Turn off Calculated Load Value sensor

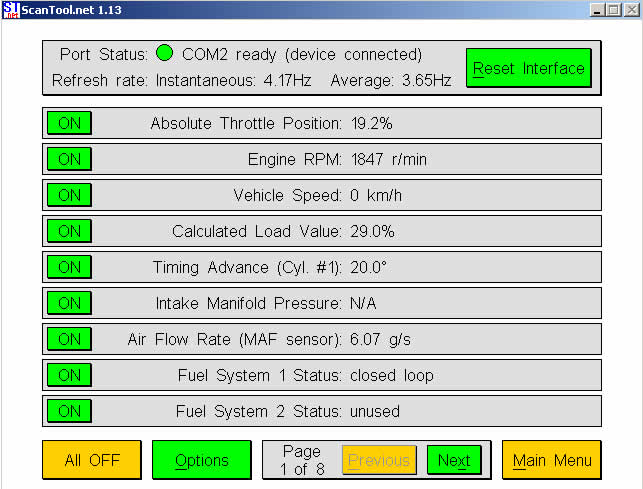coord(69,232)
